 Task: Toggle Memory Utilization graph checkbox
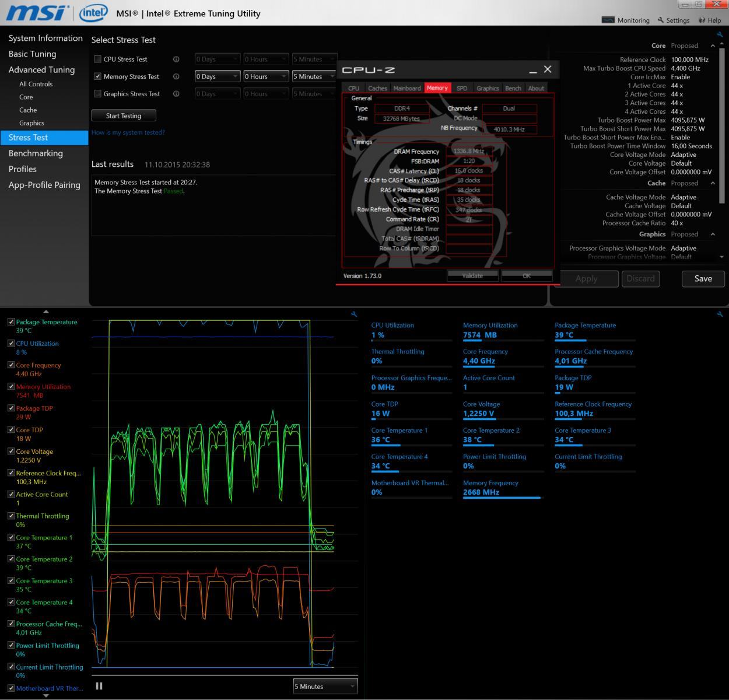[11, 386]
